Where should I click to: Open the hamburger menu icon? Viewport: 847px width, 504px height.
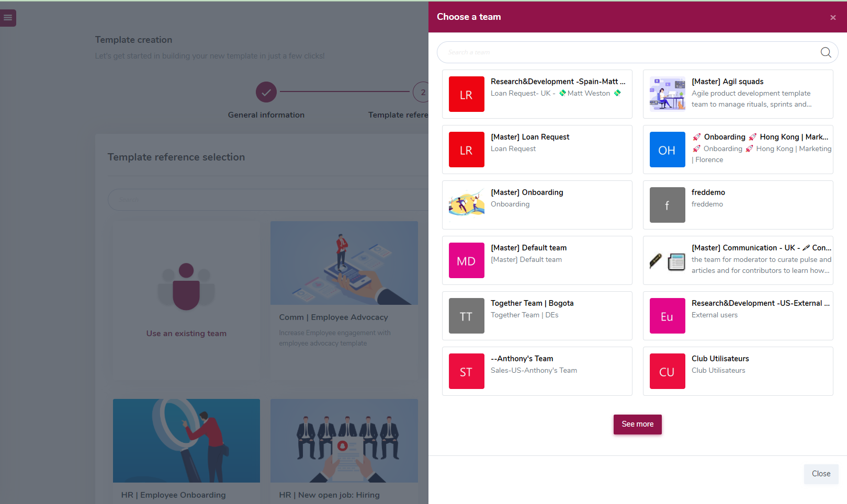coord(7,18)
